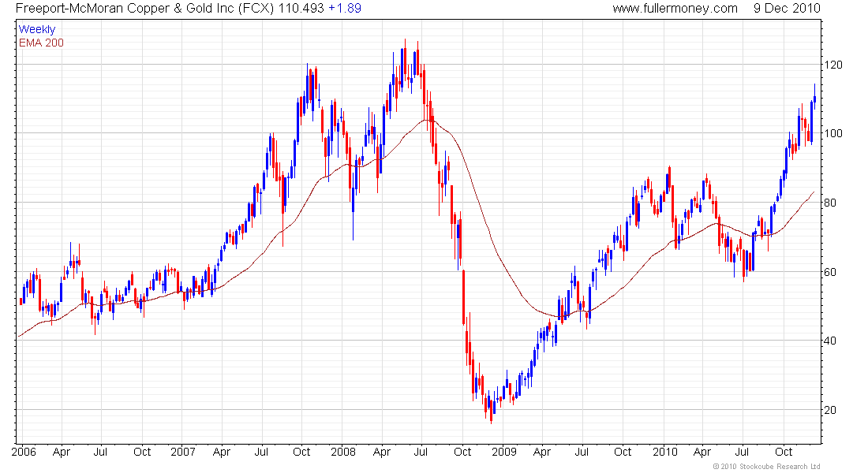Image resolution: width=868 pixels, height=473 pixels.
Task: Click the 2010 year label on time axis
Action: 665,452
